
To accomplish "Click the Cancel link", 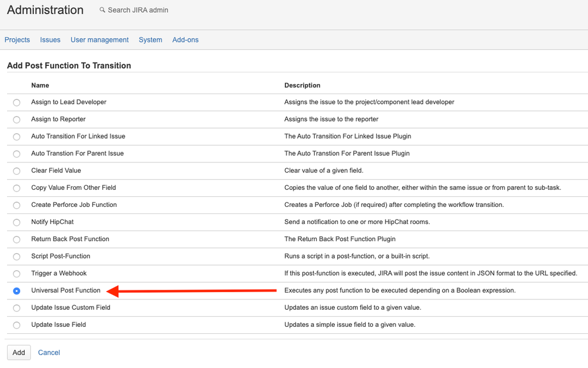I will [x=49, y=353].
